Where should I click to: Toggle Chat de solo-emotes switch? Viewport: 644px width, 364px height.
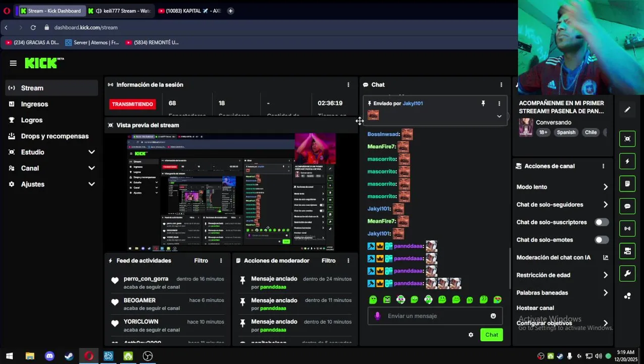(x=601, y=240)
